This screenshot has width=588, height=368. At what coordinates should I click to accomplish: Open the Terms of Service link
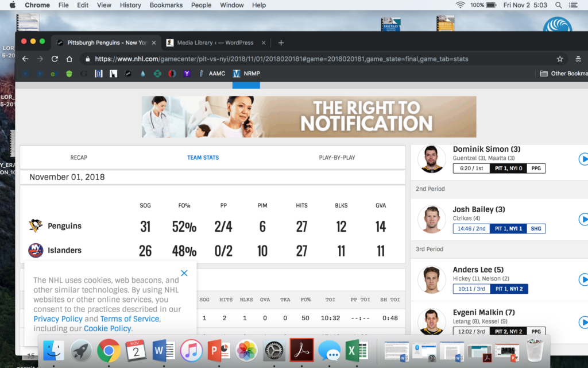coord(130,319)
